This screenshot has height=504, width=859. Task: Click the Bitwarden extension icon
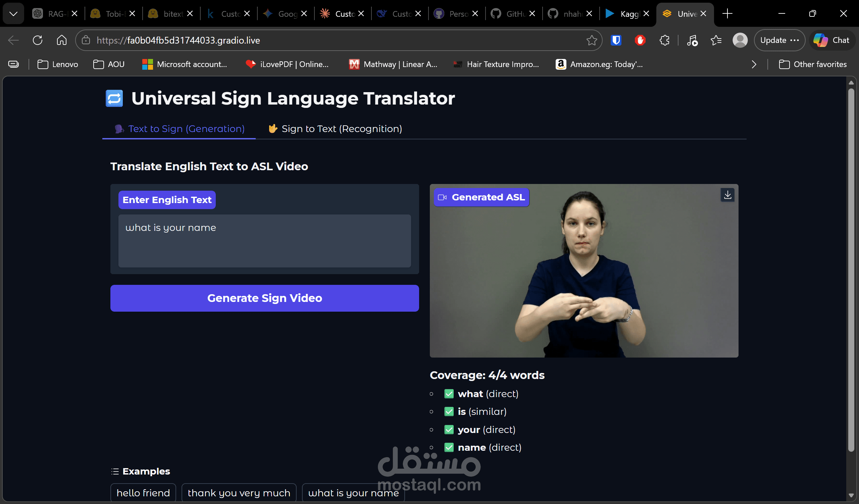616,40
